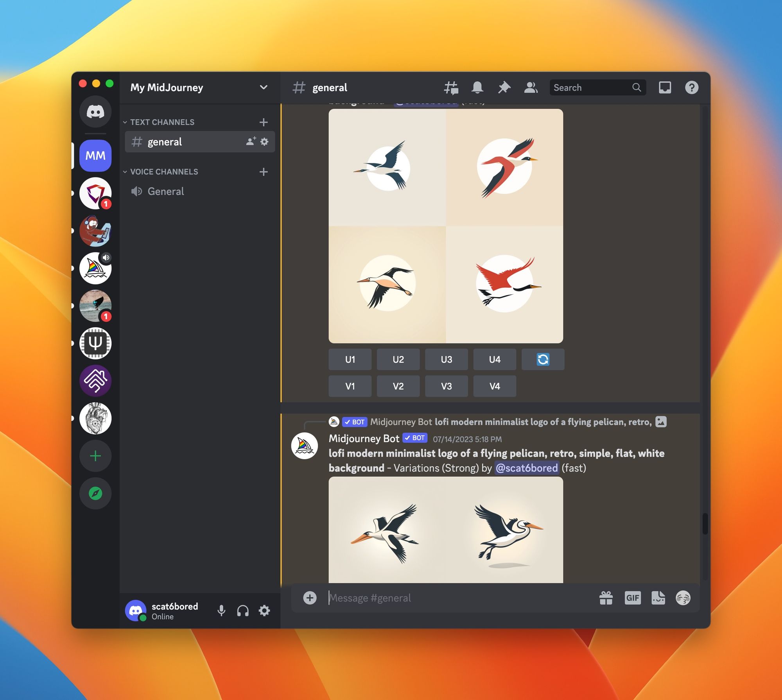Open notification settings bell icon

[x=477, y=88]
